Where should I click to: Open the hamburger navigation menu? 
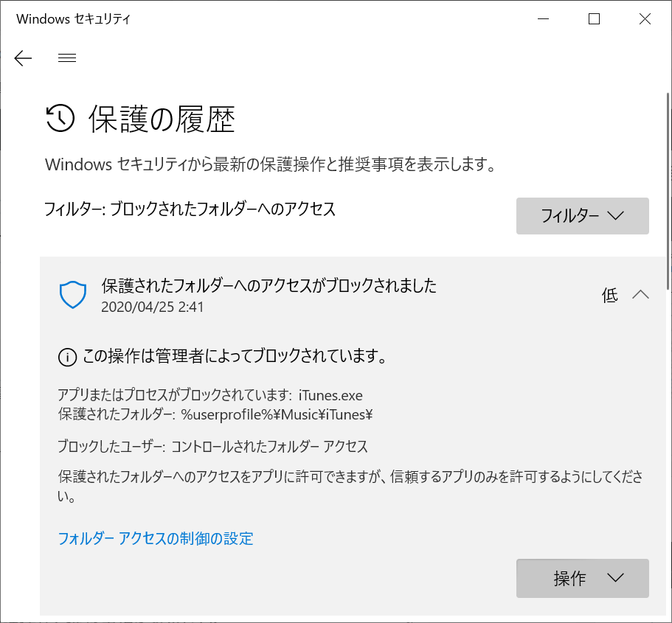tap(67, 58)
